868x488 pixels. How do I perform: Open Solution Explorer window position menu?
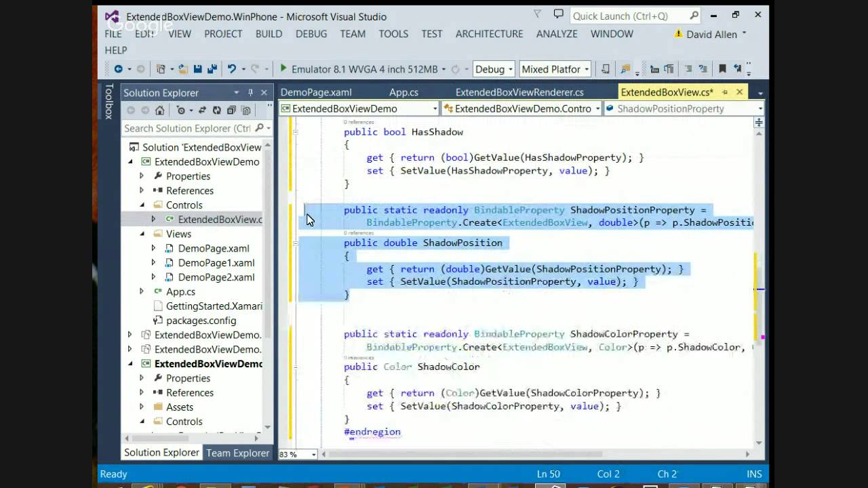click(x=237, y=92)
